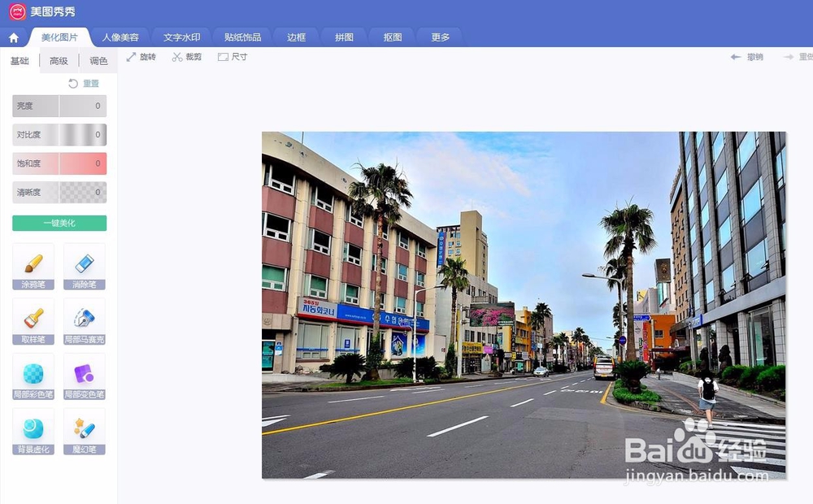Select the 局部彩色笔 local color pen

pyautogui.click(x=32, y=376)
